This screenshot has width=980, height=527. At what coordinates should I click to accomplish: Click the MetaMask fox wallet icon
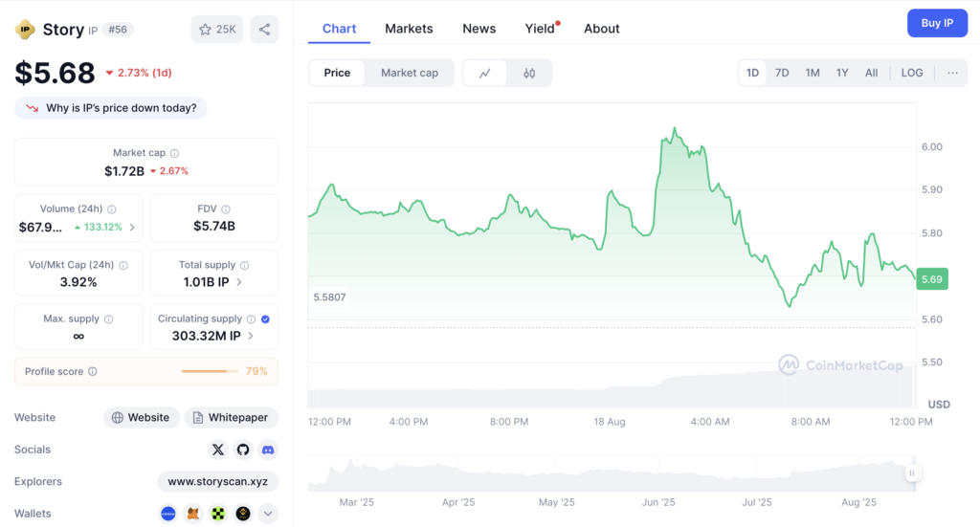pyautogui.click(x=193, y=514)
